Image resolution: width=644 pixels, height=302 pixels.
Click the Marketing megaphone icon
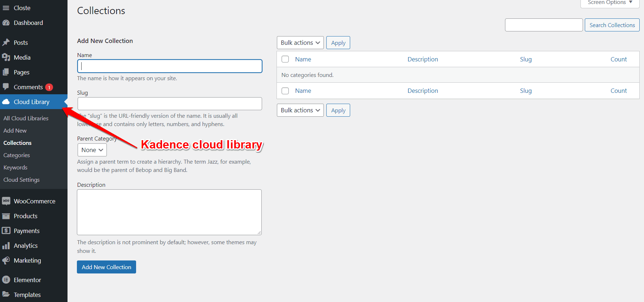coord(6,260)
